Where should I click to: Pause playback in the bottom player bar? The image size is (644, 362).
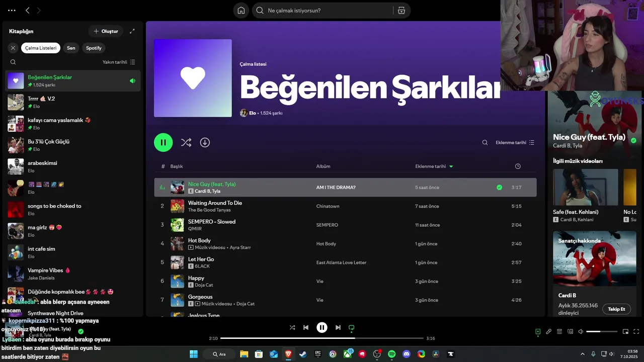(x=322, y=327)
